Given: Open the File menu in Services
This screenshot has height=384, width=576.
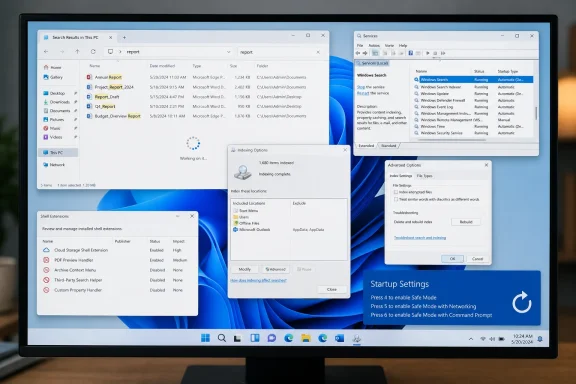Looking at the screenshot, I should pos(360,46).
